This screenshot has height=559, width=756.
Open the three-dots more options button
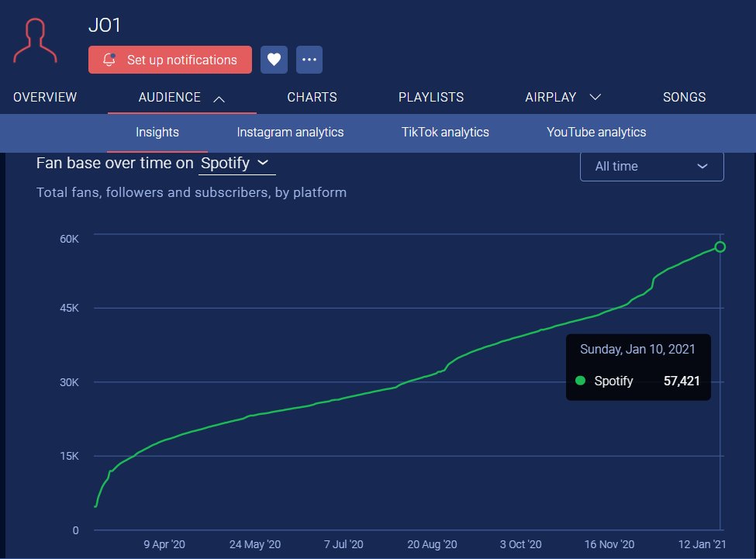[x=309, y=60]
